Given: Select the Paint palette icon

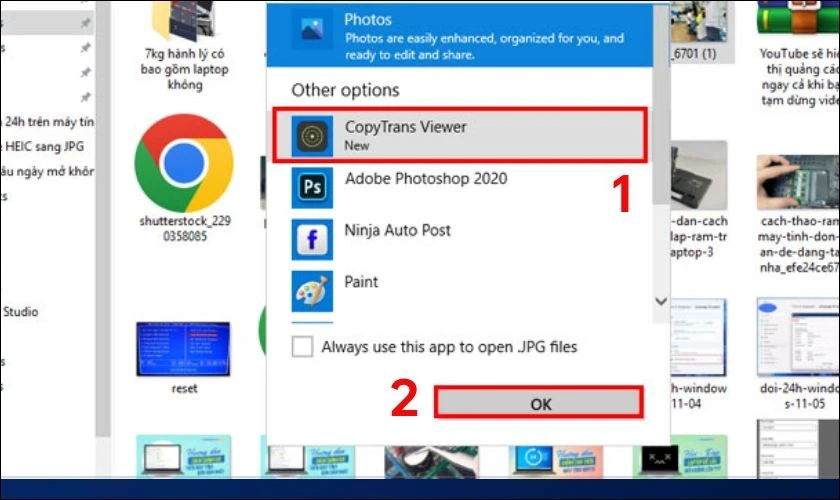Looking at the screenshot, I should pos(312,291).
